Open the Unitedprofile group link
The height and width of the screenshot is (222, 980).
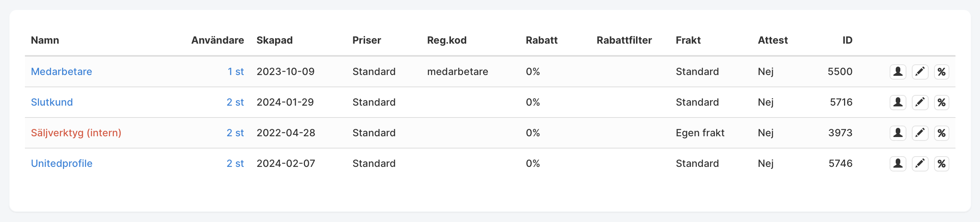(x=61, y=163)
